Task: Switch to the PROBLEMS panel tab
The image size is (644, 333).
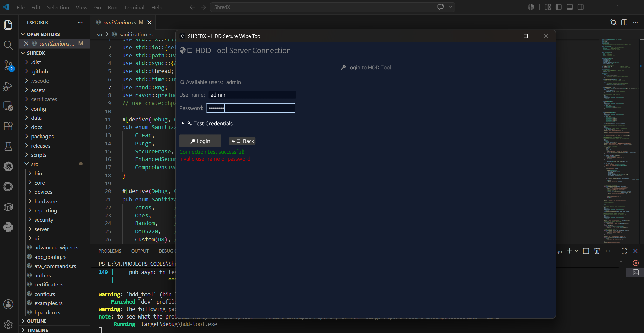Action: point(110,251)
